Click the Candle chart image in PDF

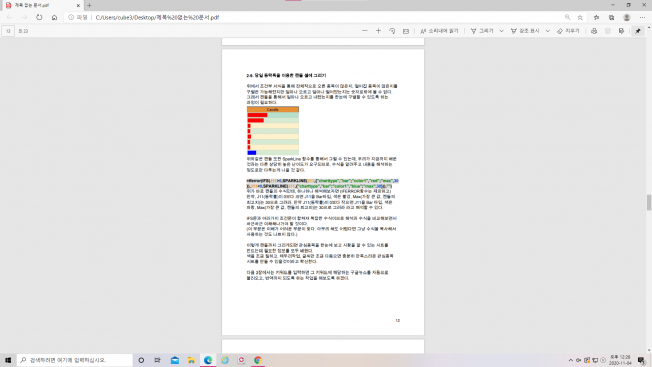pos(273,131)
